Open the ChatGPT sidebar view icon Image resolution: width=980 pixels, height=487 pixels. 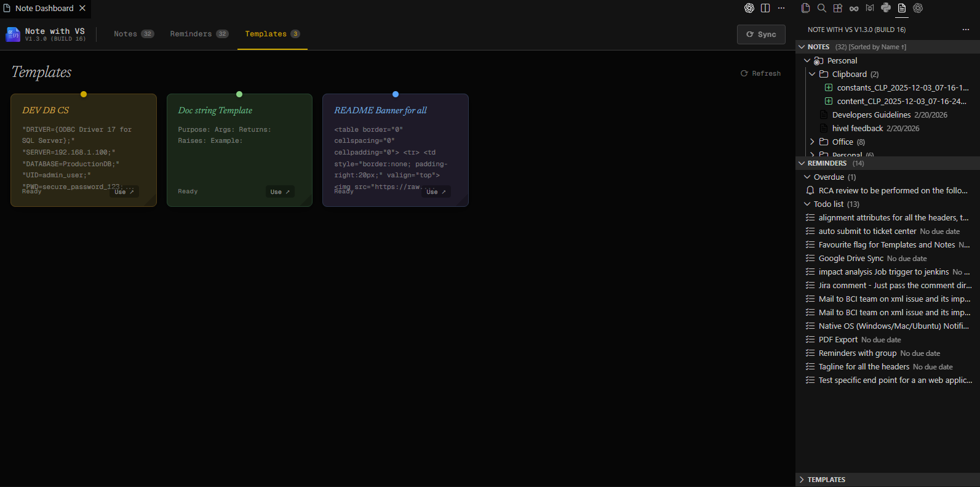point(918,8)
